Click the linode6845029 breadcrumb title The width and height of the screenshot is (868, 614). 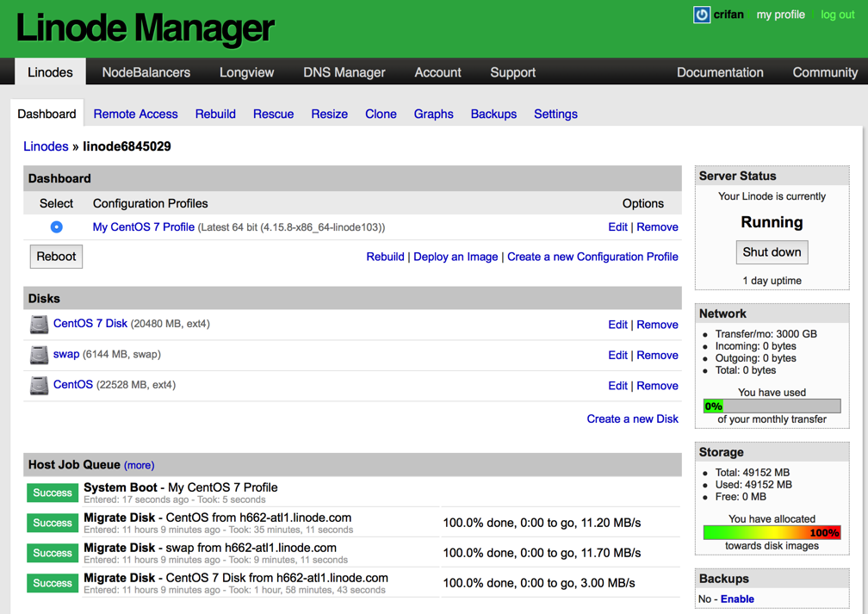(127, 146)
